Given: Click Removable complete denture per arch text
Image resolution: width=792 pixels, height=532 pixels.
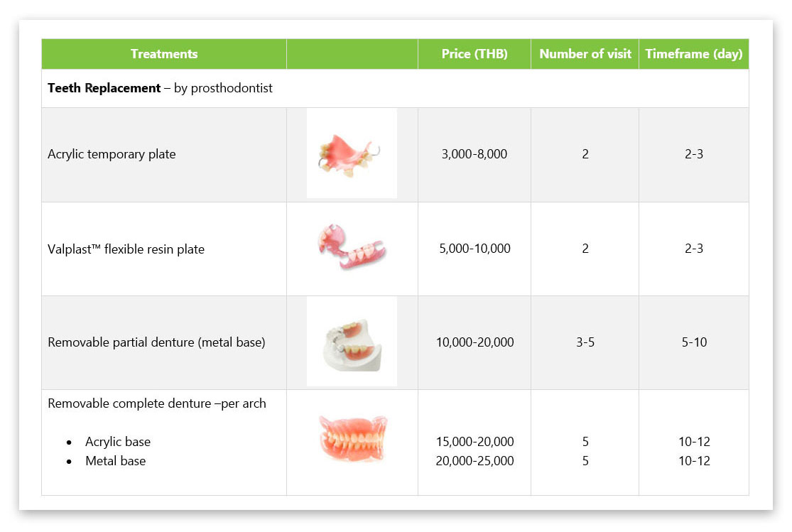Looking at the screenshot, I should pos(156,403).
